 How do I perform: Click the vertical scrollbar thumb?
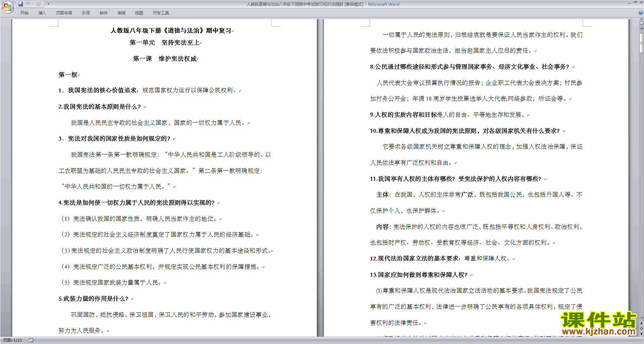pyautogui.click(x=641, y=42)
